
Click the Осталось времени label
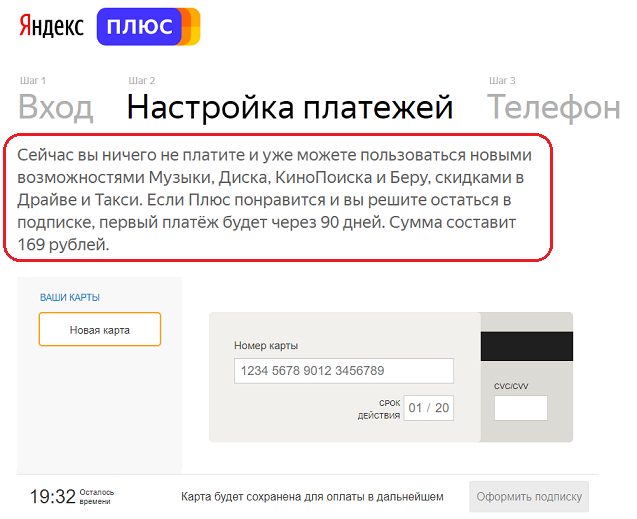pyautogui.click(x=97, y=497)
